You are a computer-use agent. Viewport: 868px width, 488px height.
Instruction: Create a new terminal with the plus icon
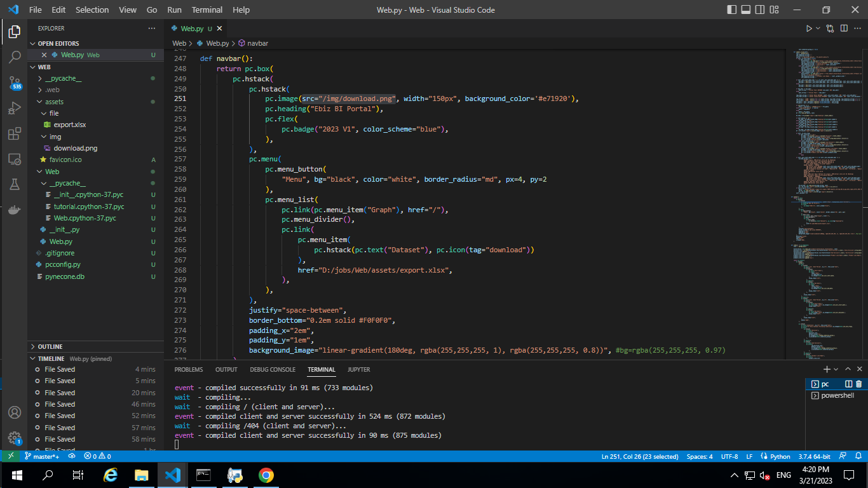coord(825,369)
